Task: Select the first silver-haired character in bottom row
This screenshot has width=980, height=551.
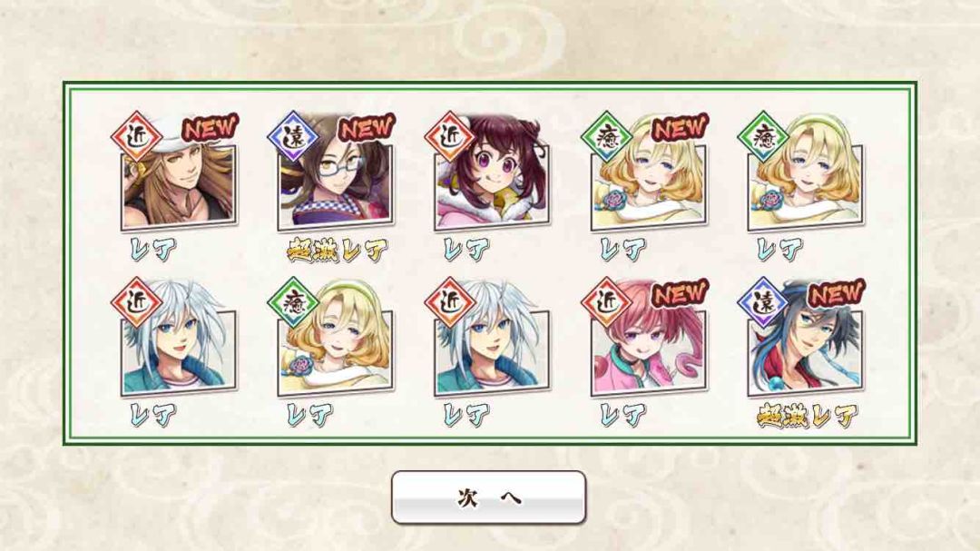Action: point(179,352)
